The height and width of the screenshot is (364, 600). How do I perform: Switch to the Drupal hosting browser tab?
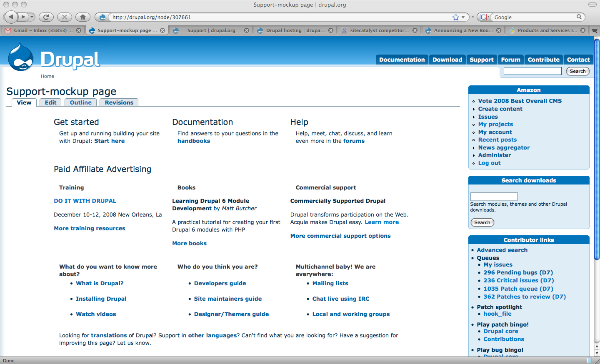[295, 30]
